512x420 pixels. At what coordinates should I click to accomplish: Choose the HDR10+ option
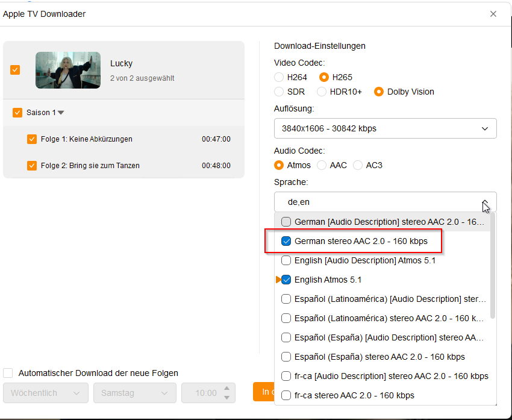322,92
